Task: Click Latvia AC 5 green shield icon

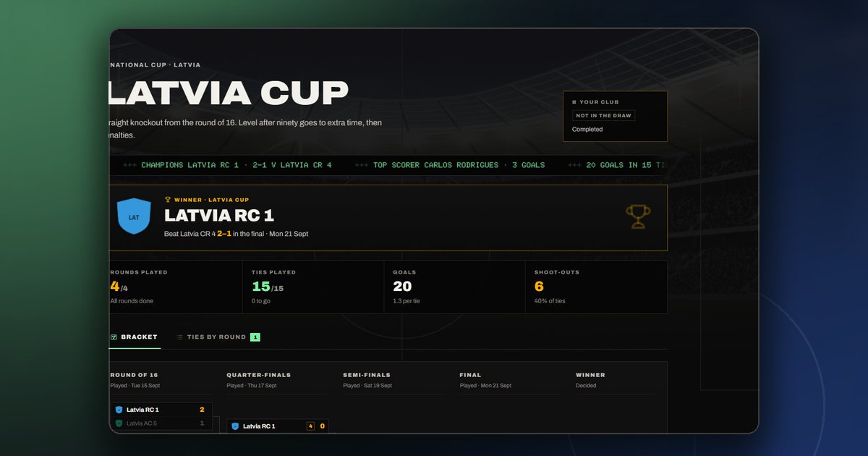Action: [119, 423]
